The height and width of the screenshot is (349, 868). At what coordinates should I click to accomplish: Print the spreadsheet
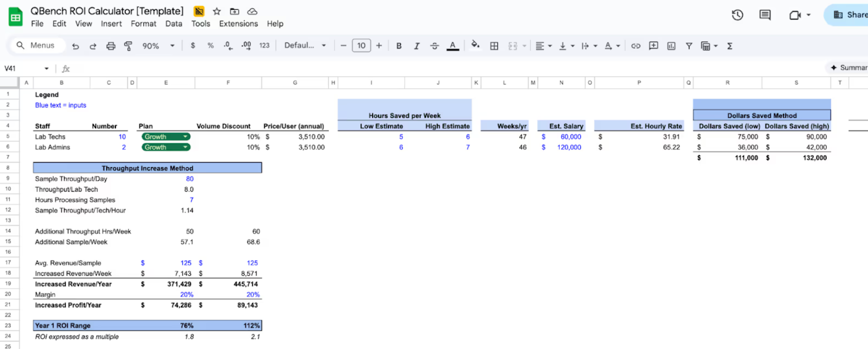(x=111, y=46)
